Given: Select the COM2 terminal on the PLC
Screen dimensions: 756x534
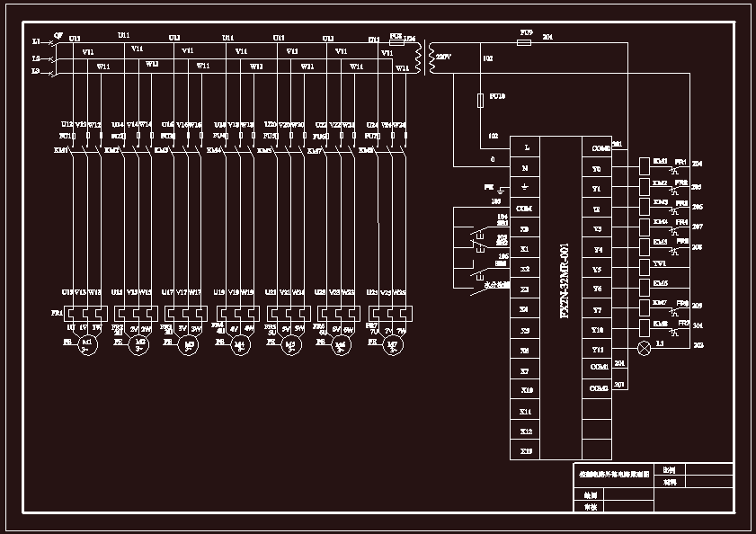Looking at the screenshot, I should [597, 387].
